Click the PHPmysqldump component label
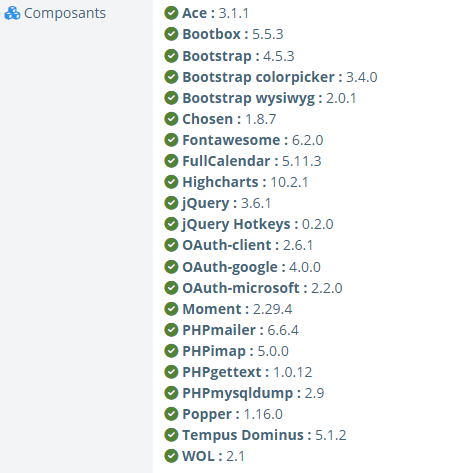This screenshot has height=473, width=465. tap(238, 393)
